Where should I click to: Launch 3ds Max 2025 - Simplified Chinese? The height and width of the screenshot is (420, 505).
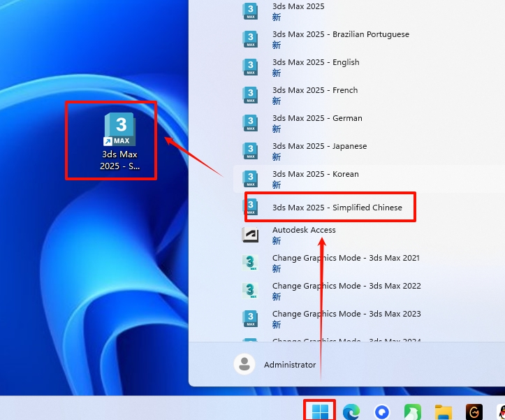337,208
